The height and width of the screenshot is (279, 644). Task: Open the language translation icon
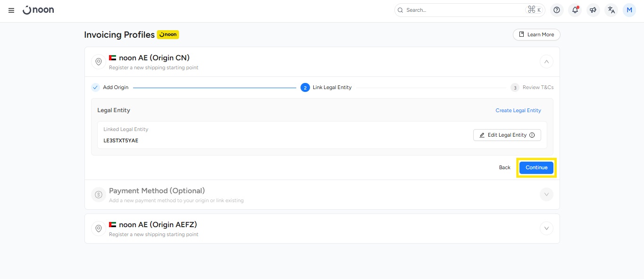pos(611,10)
